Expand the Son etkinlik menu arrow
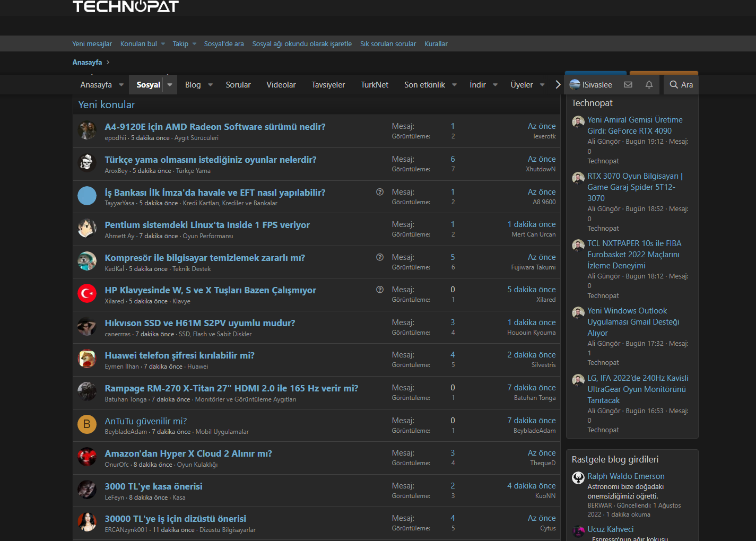 pos(455,85)
